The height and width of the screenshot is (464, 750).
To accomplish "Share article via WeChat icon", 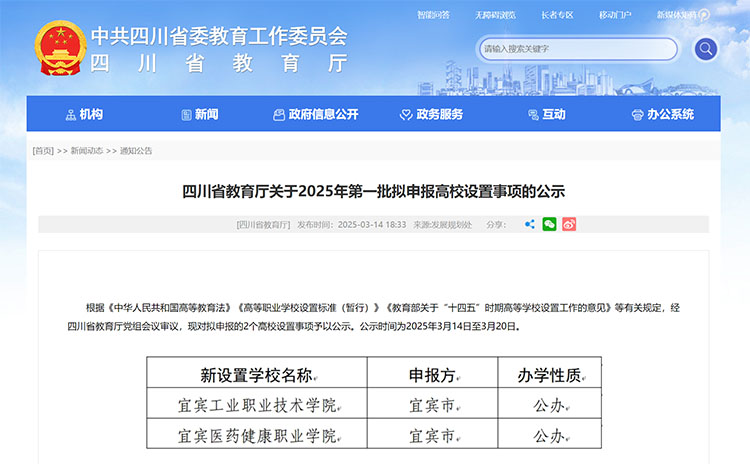I will [x=549, y=225].
